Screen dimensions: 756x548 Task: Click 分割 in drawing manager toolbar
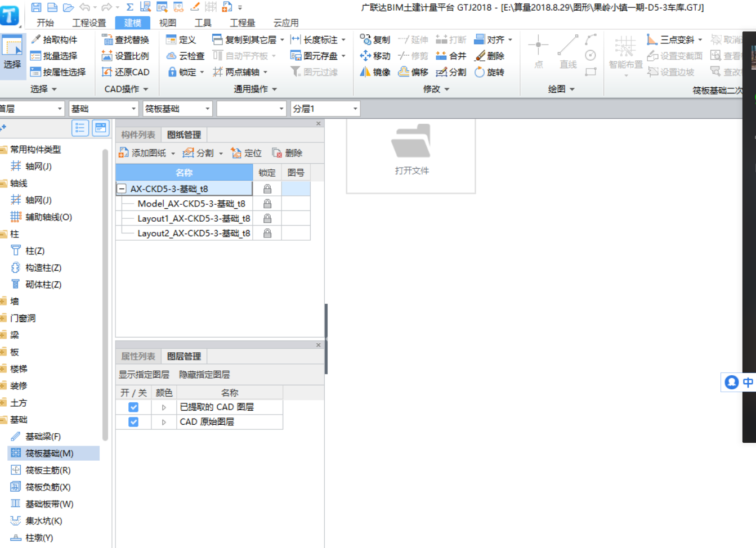coord(199,153)
